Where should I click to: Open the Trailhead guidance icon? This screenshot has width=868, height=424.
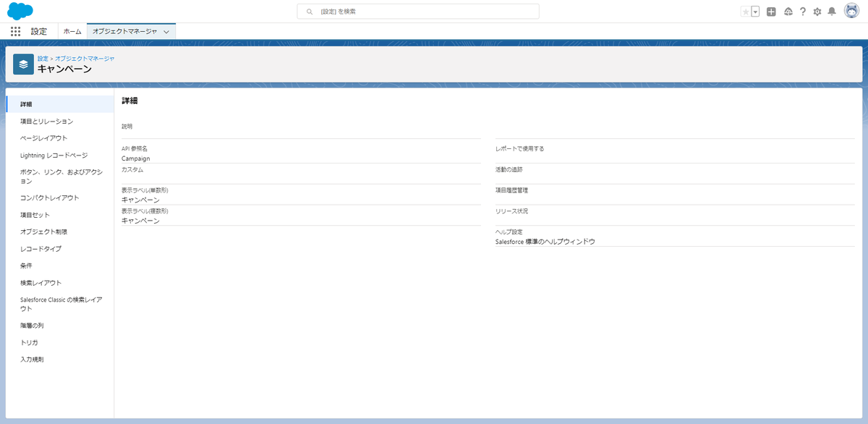point(788,11)
